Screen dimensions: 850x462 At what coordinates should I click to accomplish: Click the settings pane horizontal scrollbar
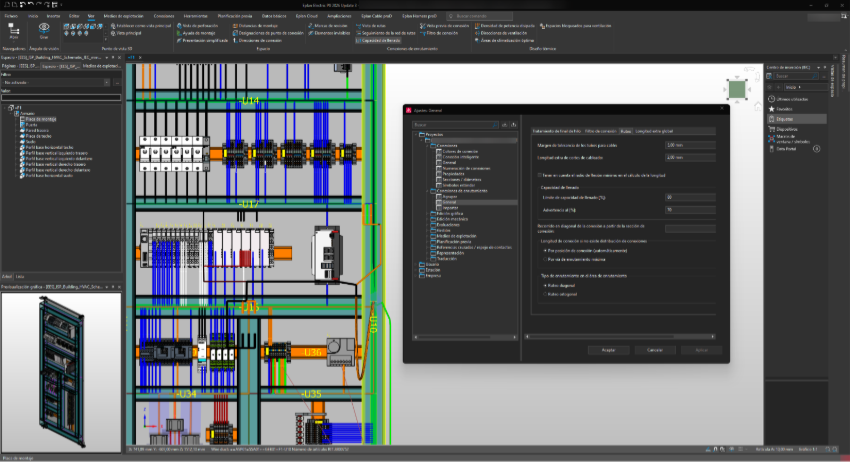click(619, 337)
